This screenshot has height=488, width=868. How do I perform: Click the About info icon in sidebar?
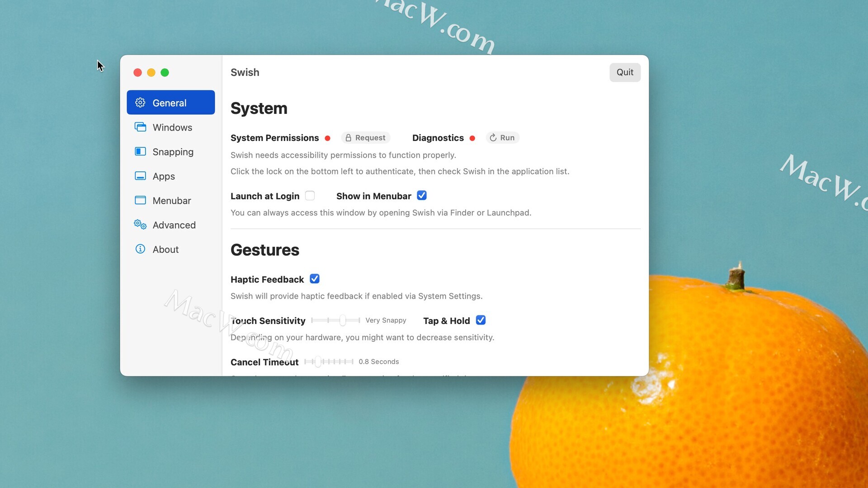pyautogui.click(x=140, y=249)
